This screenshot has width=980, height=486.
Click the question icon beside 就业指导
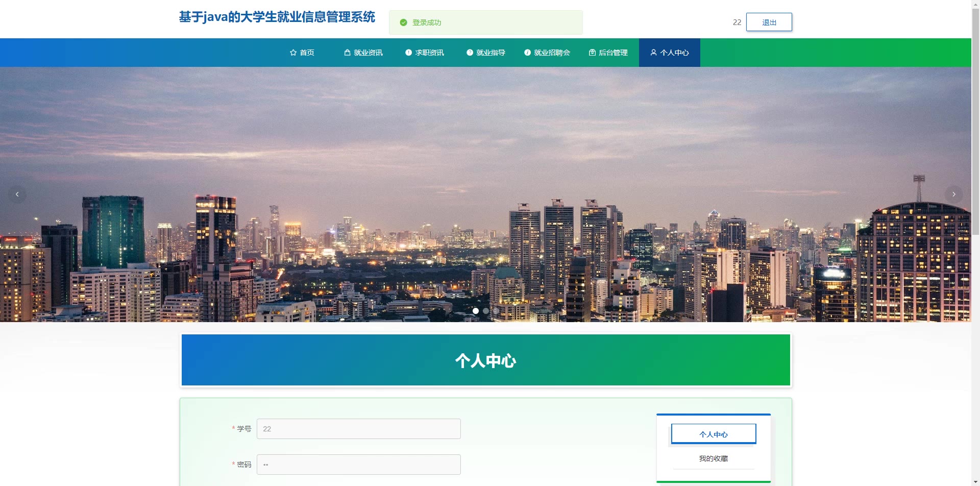pos(470,53)
